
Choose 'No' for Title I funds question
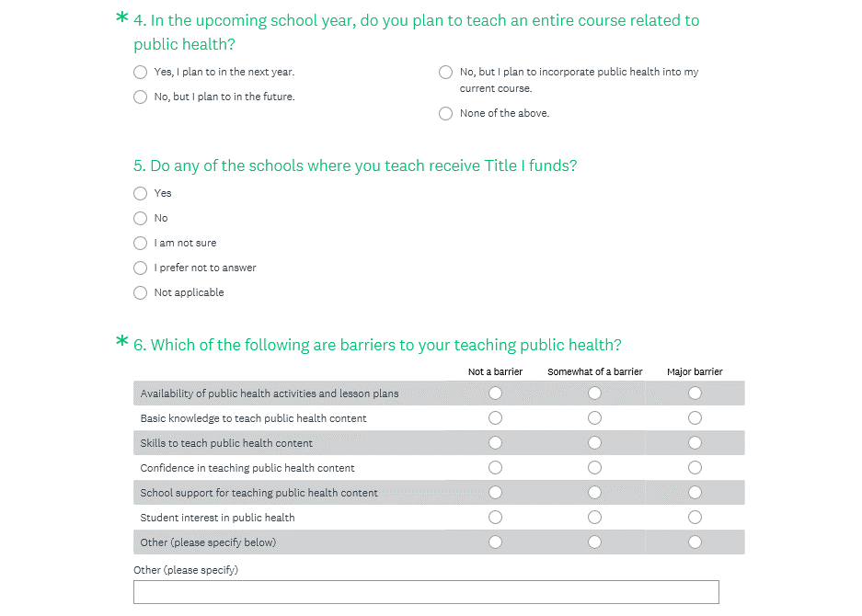[x=140, y=218]
